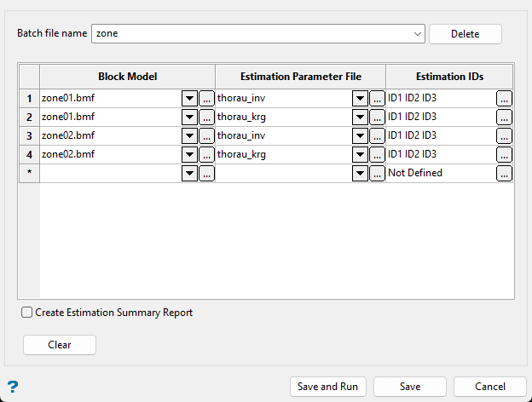This screenshot has height=402, width=532.
Task: Expand the Batch file name dropdown
Action: pos(417,34)
